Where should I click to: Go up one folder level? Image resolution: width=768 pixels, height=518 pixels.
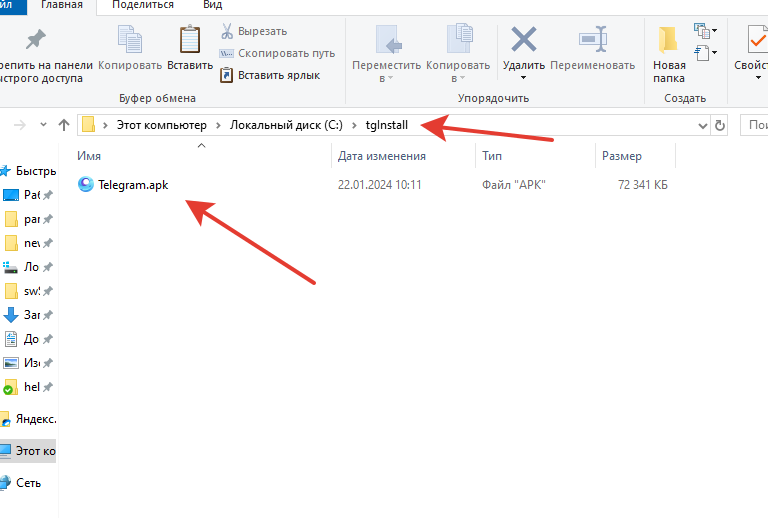click(64, 125)
